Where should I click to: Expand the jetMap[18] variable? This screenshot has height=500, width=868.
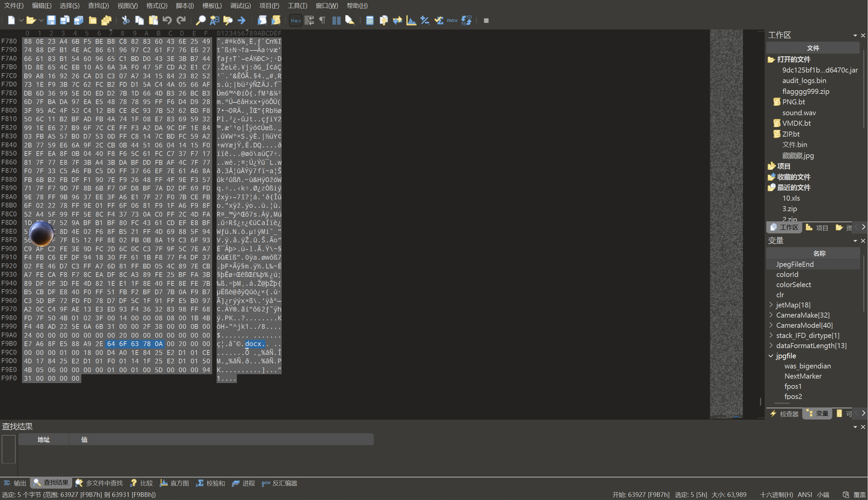click(771, 305)
